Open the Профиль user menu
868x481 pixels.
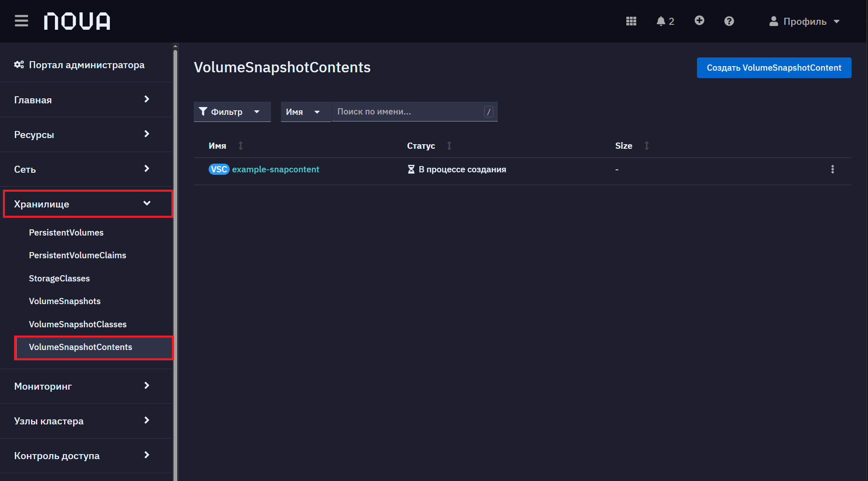coord(804,21)
